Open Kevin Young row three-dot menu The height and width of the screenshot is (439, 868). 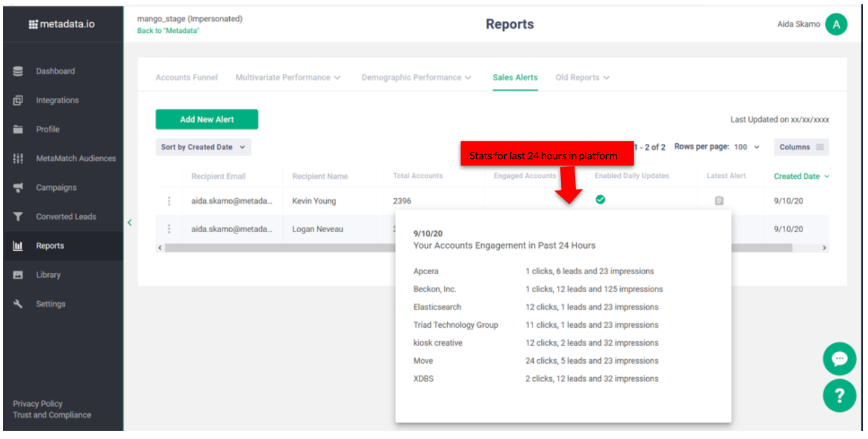pos(169,201)
